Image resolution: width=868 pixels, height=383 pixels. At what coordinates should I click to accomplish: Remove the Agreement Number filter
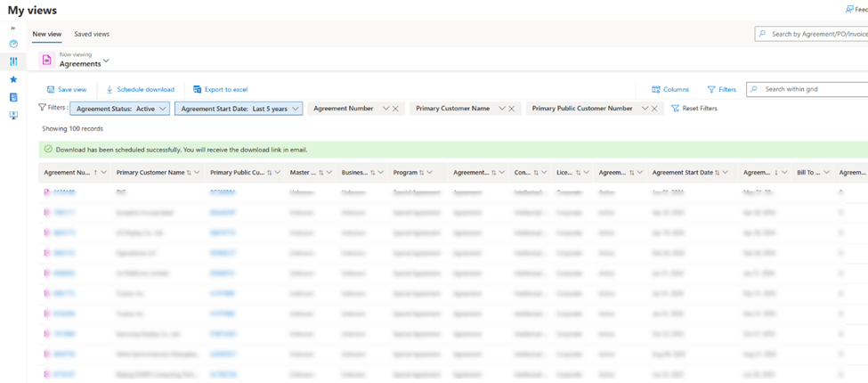[x=395, y=109]
